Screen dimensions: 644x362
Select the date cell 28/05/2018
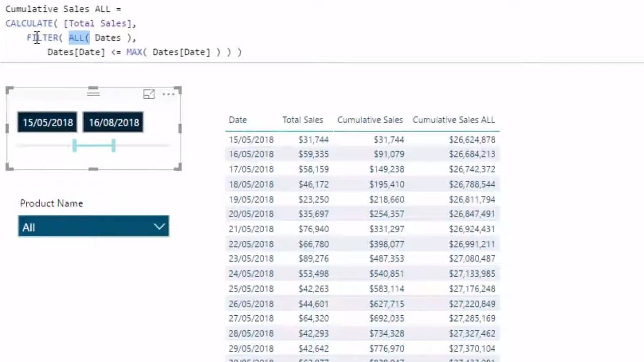tap(251, 333)
